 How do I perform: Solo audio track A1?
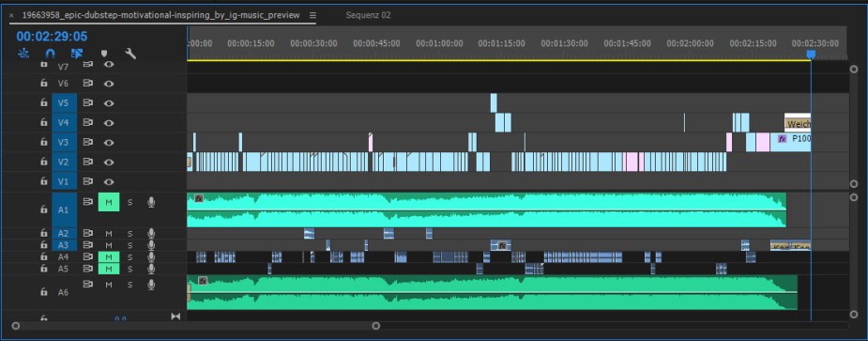130,202
